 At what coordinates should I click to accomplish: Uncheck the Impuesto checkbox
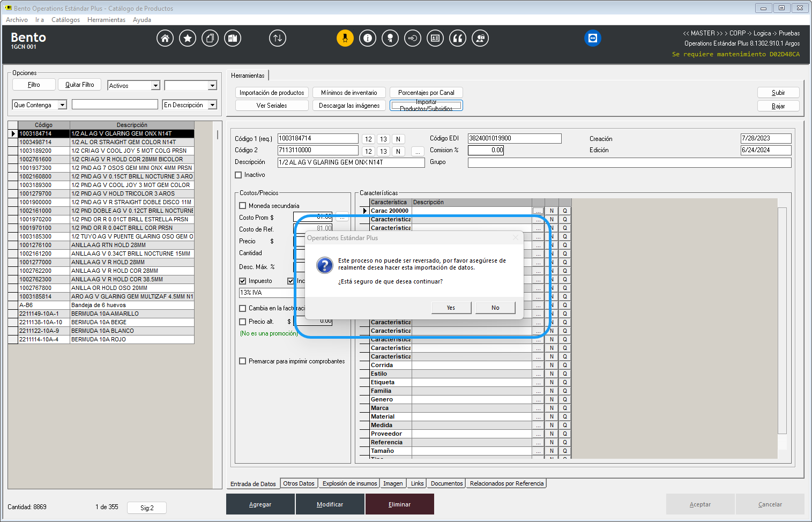[242, 281]
